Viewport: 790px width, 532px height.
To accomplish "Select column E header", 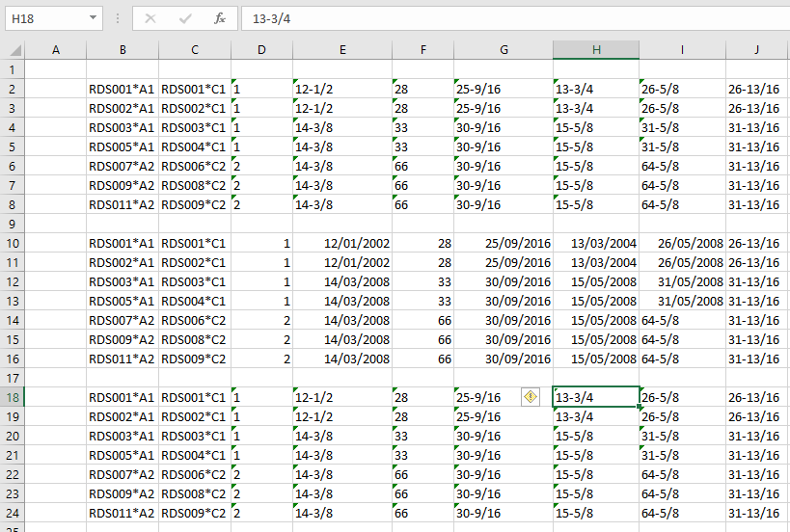I will (341, 50).
